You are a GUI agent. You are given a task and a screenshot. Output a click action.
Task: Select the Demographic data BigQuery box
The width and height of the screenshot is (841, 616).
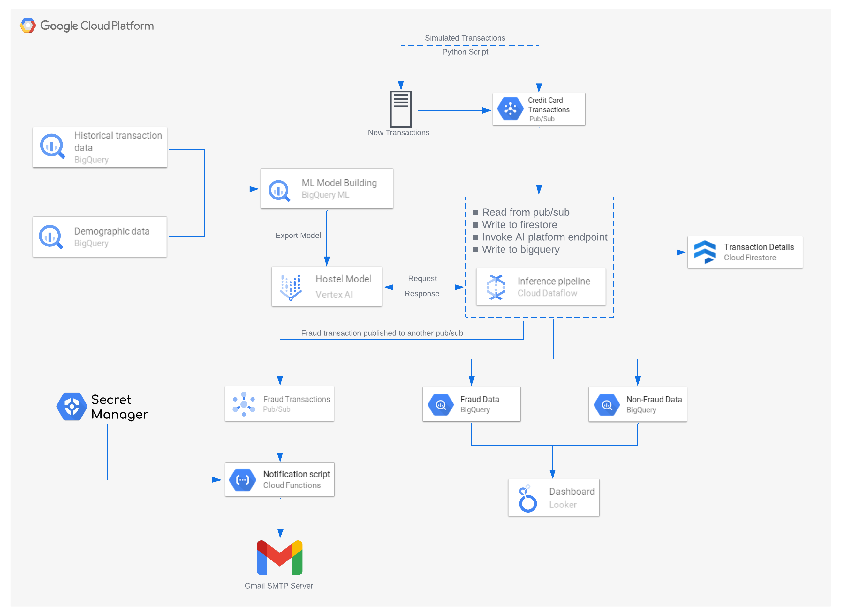(100, 237)
